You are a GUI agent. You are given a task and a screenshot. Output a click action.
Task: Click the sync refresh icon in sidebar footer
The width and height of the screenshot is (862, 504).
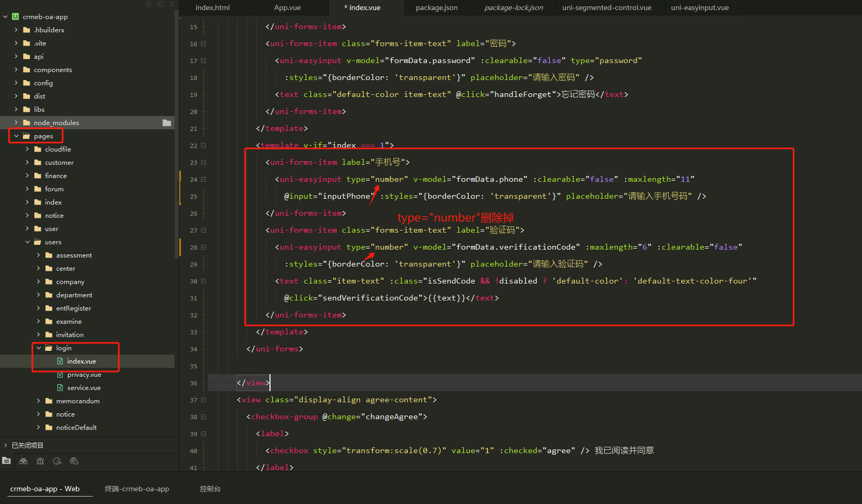coord(57,461)
